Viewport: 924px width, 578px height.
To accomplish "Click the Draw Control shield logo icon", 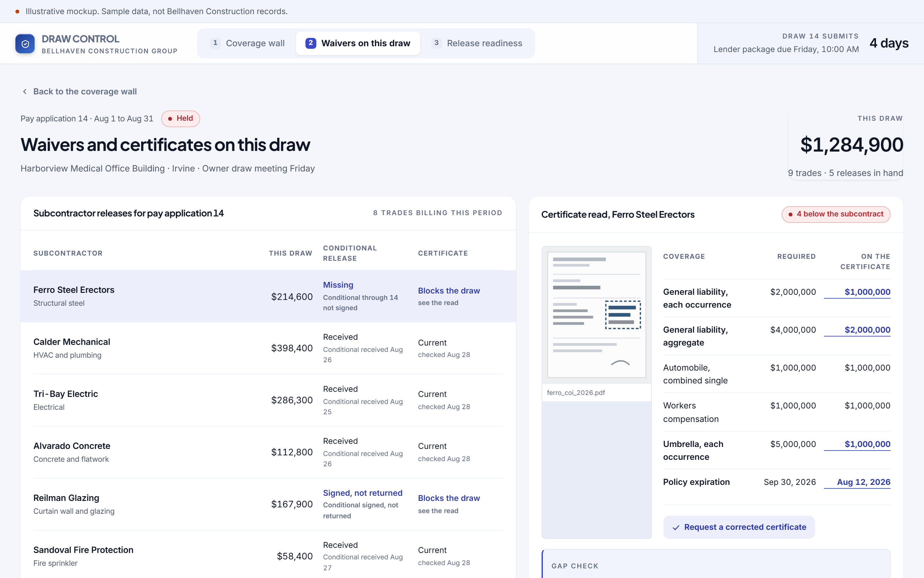I will pos(25,44).
